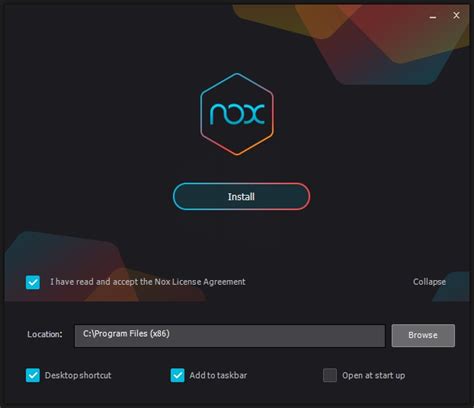Enable the Open at start up checkbox
The width and height of the screenshot is (474, 408).
[330, 375]
